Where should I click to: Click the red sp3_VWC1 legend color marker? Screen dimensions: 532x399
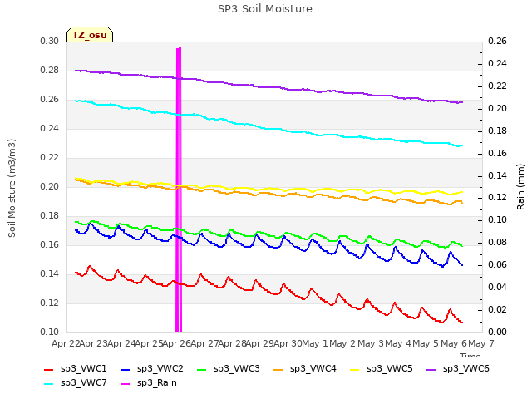click(49, 370)
